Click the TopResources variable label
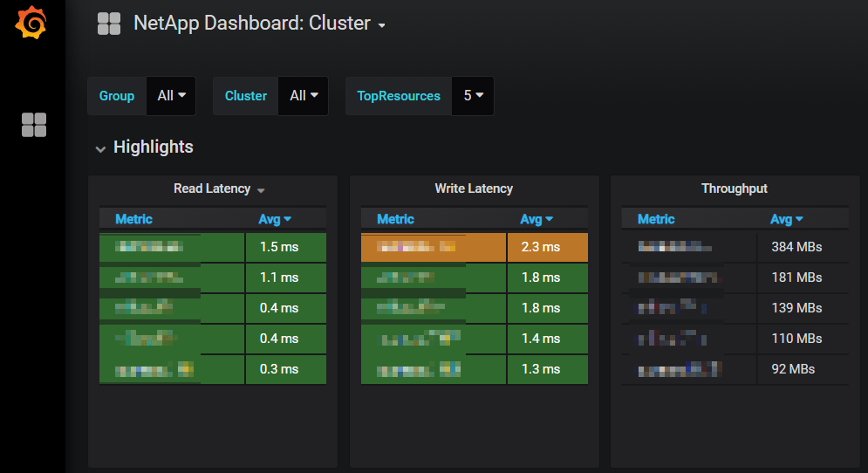Screen dimensions: 868x473 [399, 96]
